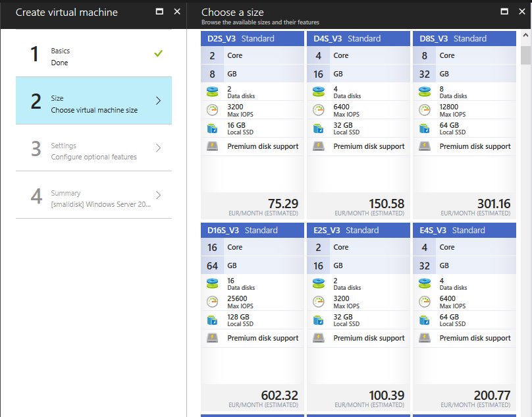Click the Max IOPS gauge icon on E2S_V3 card
Image resolution: width=532 pixels, height=417 pixels.
[x=319, y=302]
